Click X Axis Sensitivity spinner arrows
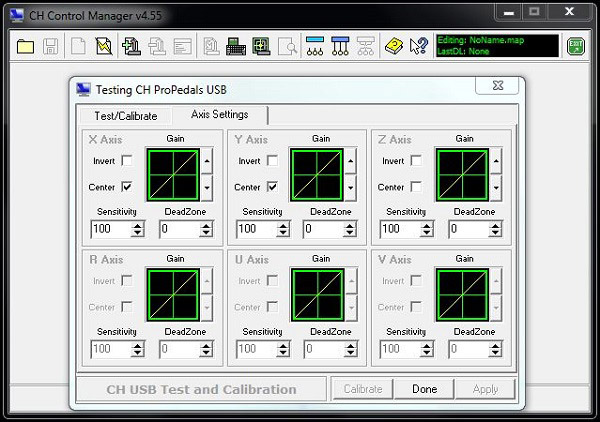Image resolution: width=600 pixels, height=422 pixels. (x=138, y=229)
